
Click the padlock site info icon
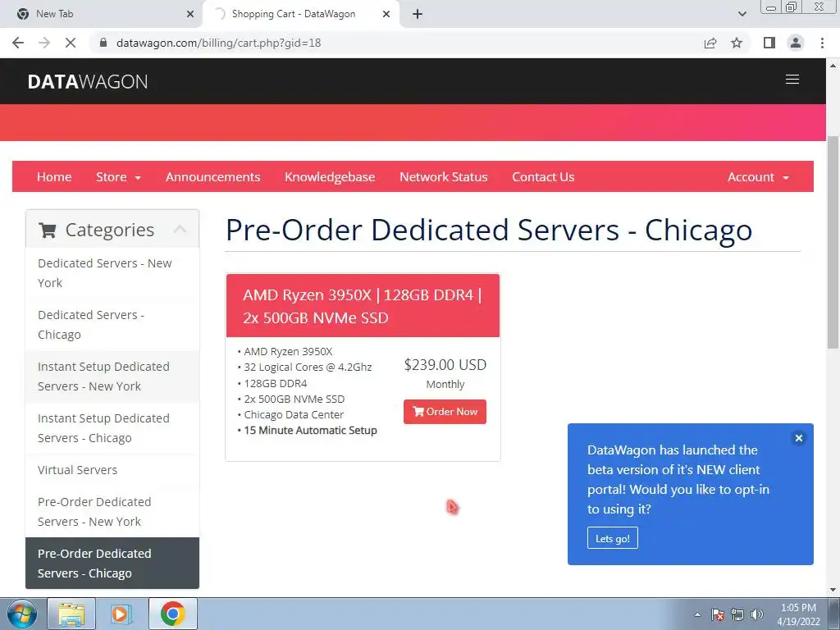(103, 43)
